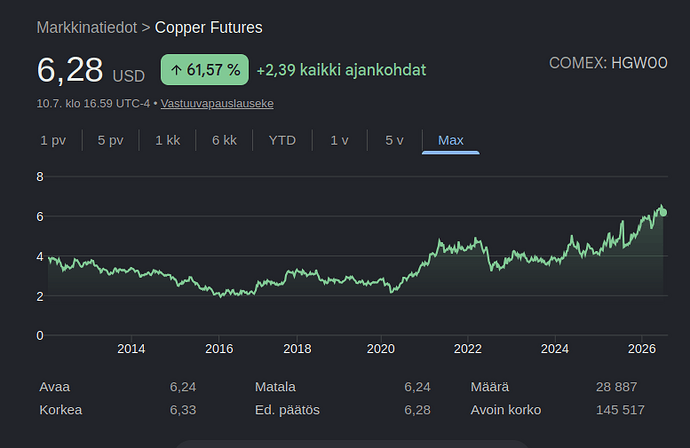Select the 5 v time range
This screenshot has width=690, height=448.
click(394, 140)
